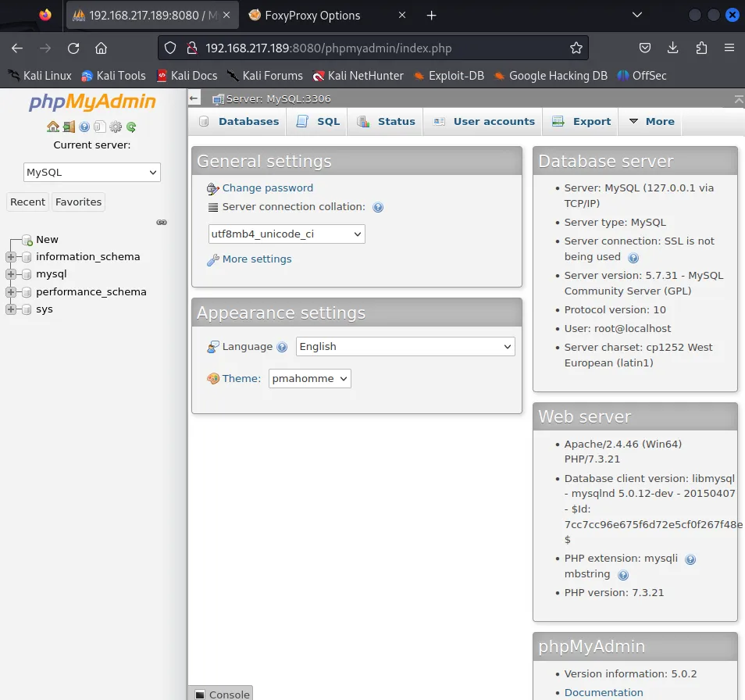Open the utf8mb4_unicode_ci collation dropdown
The height and width of the screenshot is (700, 745).
[x=287, y=234]
